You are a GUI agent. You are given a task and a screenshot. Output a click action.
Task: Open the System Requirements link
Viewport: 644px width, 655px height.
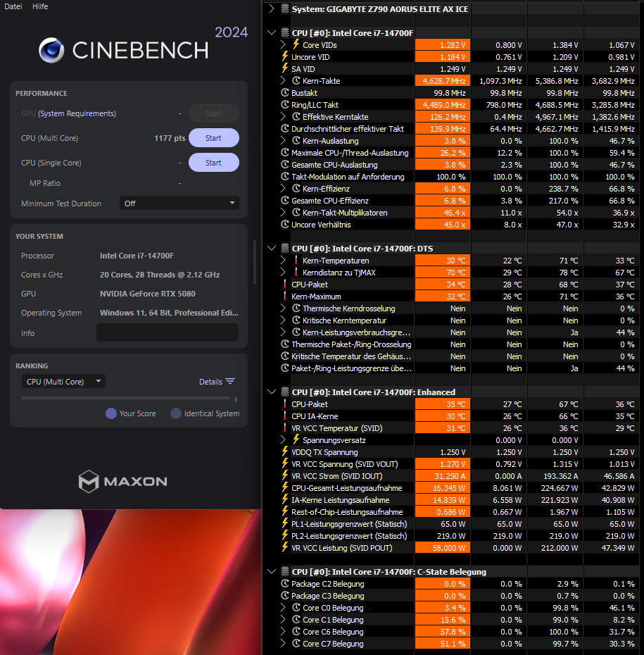[x=77, y=113]
